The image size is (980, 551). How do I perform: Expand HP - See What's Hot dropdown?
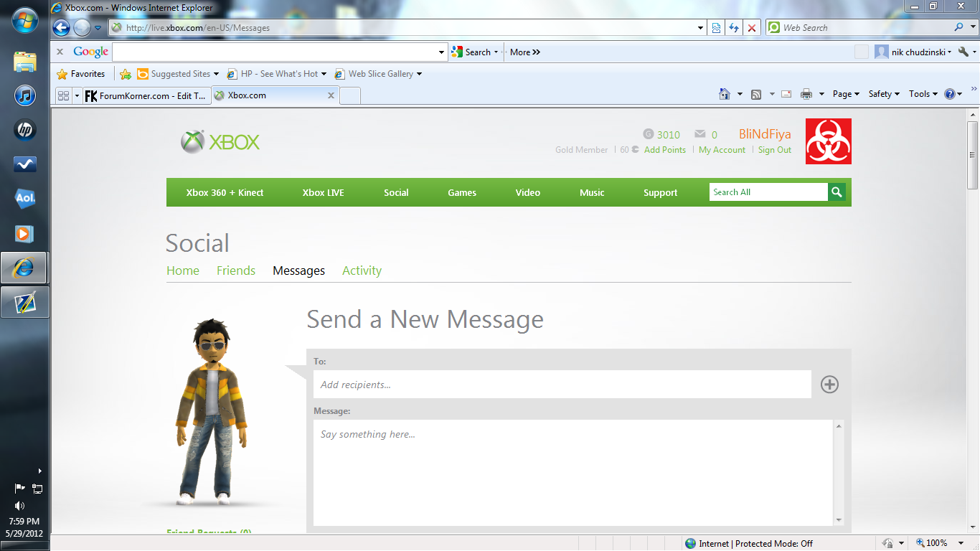(x=324, y=74)
